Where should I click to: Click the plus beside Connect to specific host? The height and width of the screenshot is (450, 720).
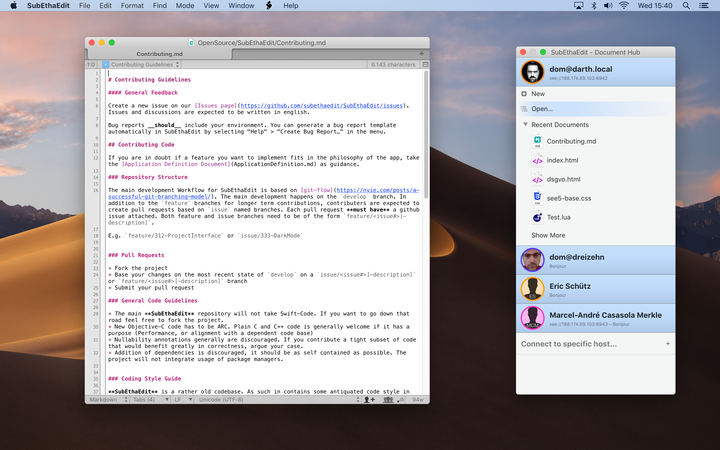tap(668, 343)
